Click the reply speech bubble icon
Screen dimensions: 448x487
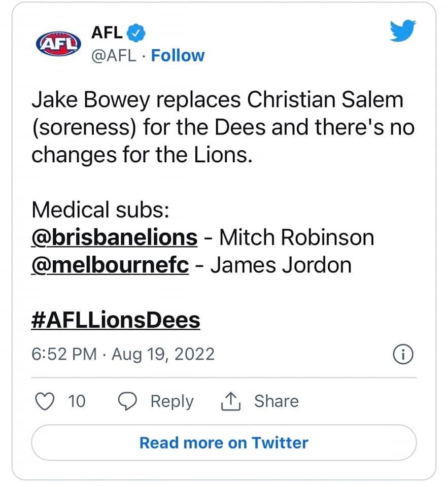coord(127,401)
